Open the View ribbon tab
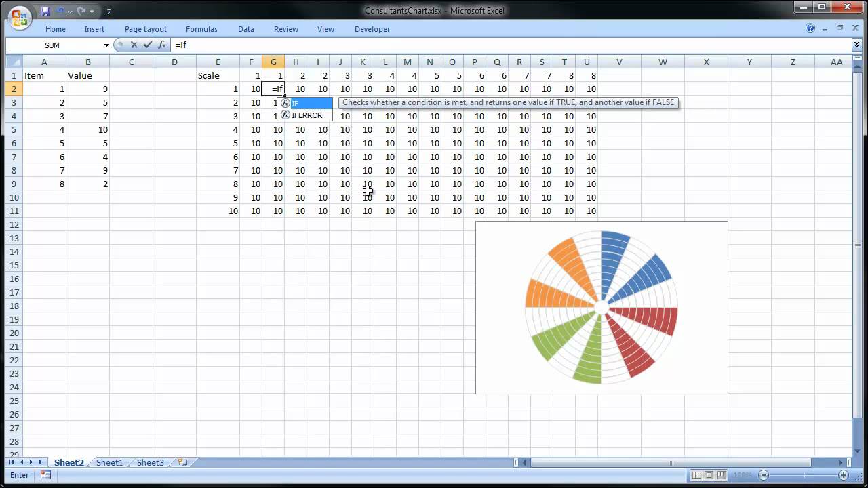 click(325, 29)
